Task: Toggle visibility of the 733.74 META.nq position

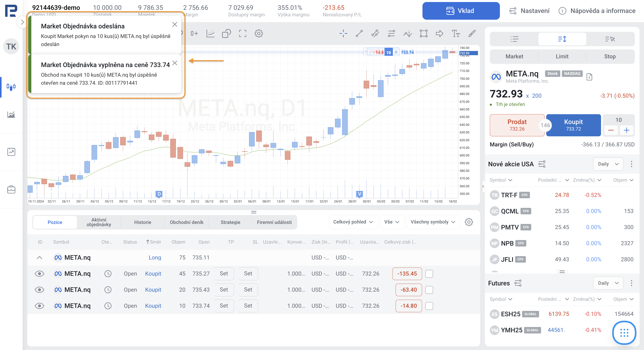Action: (x=40, y=306)
